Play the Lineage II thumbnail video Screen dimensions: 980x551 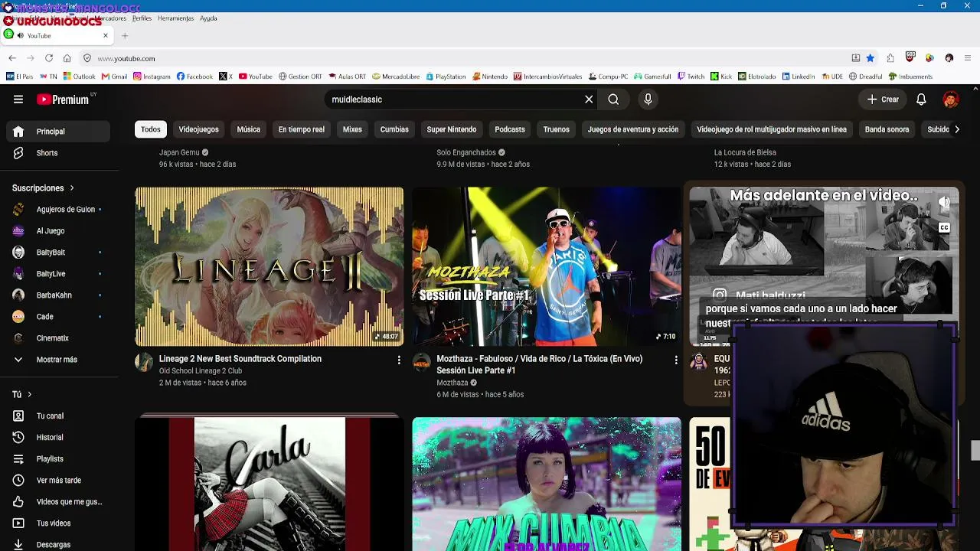(269, 266)
